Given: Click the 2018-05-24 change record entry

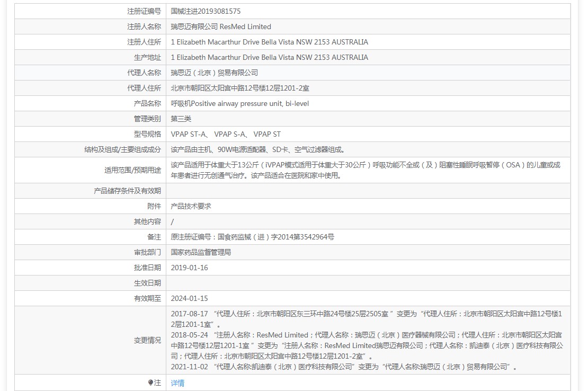Looking at the screenshot, I should click(x=367, y=345).
